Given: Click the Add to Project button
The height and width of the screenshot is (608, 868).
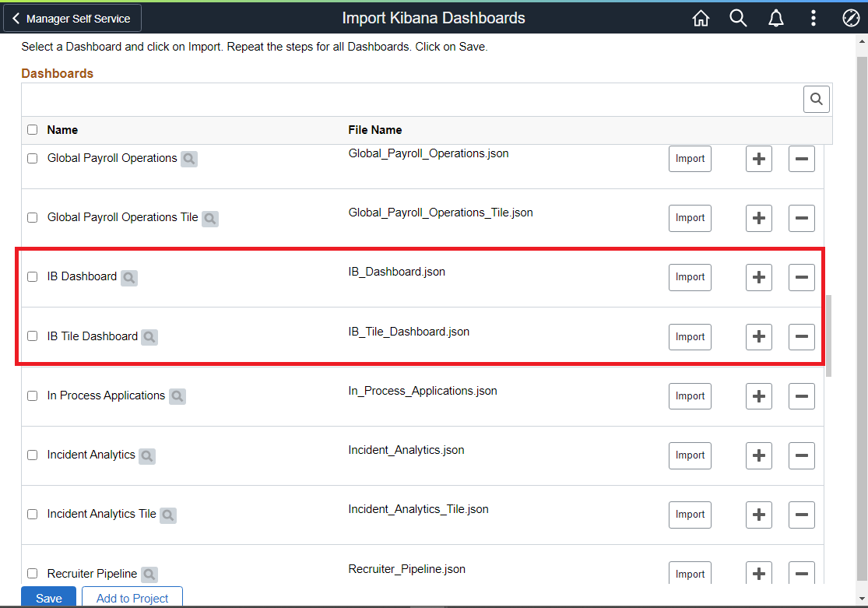Looking at the screenshot, I should 132,598.
